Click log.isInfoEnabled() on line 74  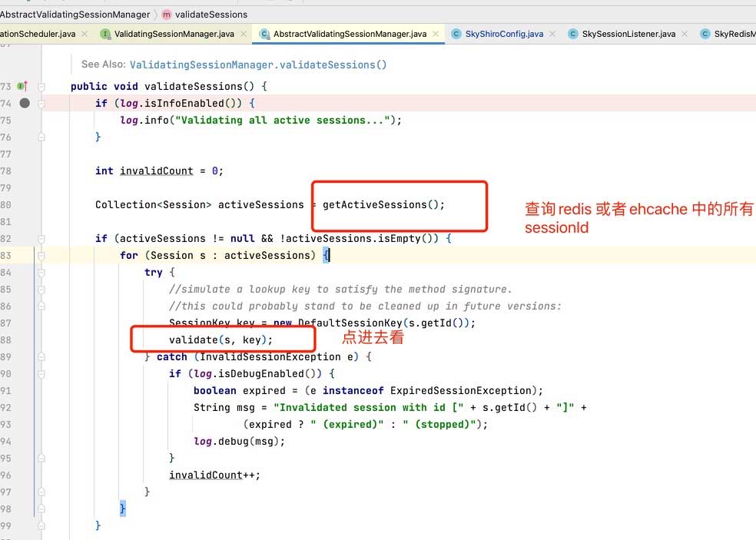pyautogui.click(x=181, y=103)
